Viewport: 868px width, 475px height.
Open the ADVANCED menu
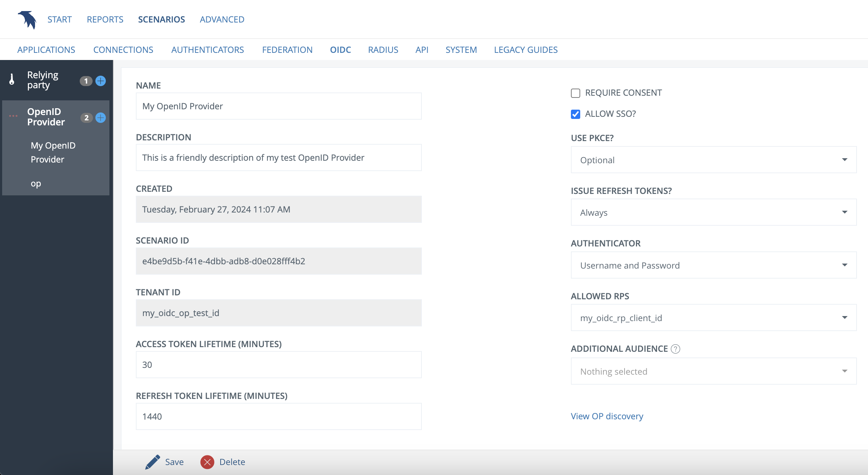[x=222, y=19]
